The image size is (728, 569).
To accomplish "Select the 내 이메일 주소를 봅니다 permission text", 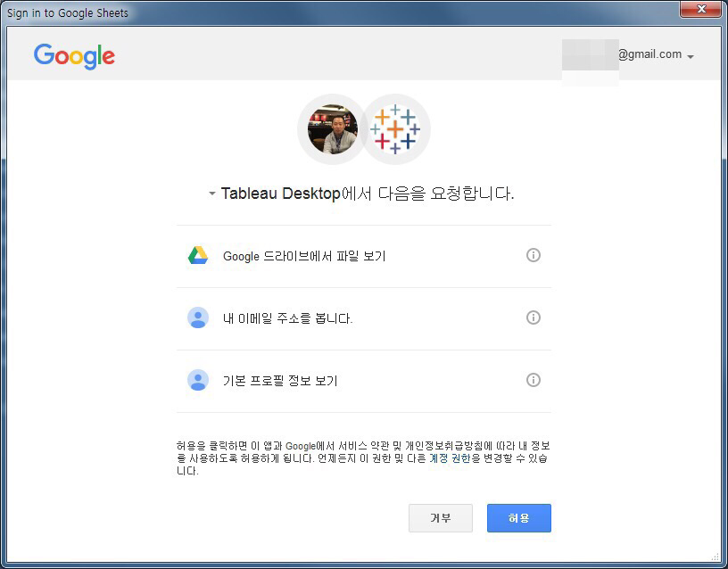I will point(287,318).
